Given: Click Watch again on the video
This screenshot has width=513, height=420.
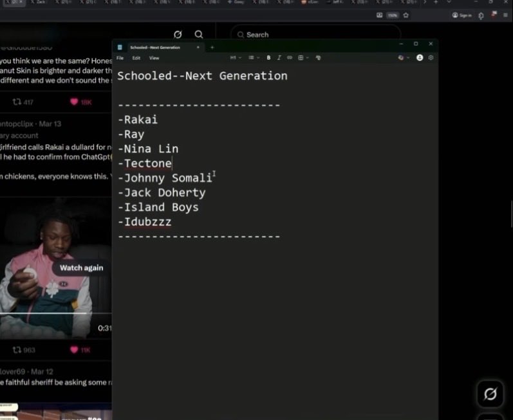Looking at the screenshot, I should [x=82, y=268].
